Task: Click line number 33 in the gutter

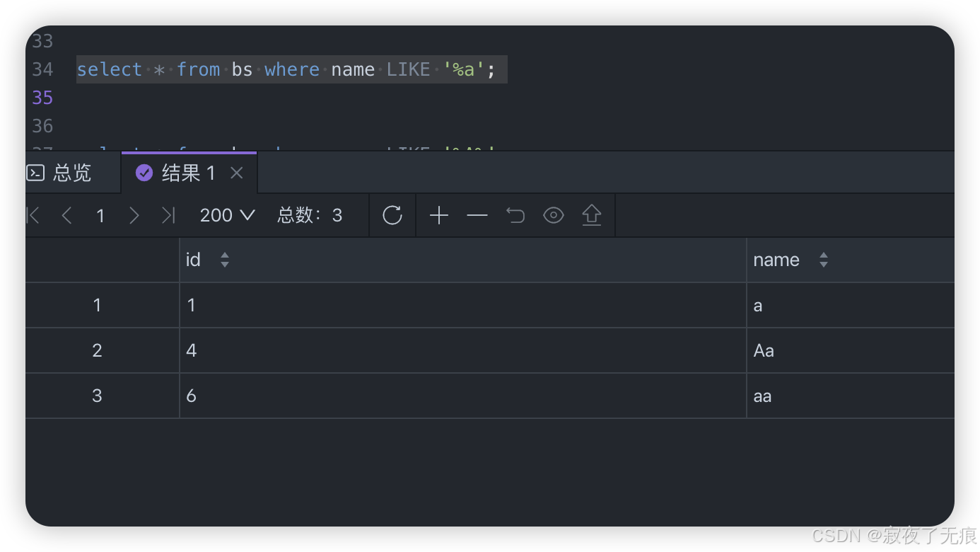Action: tap(42, 41)
